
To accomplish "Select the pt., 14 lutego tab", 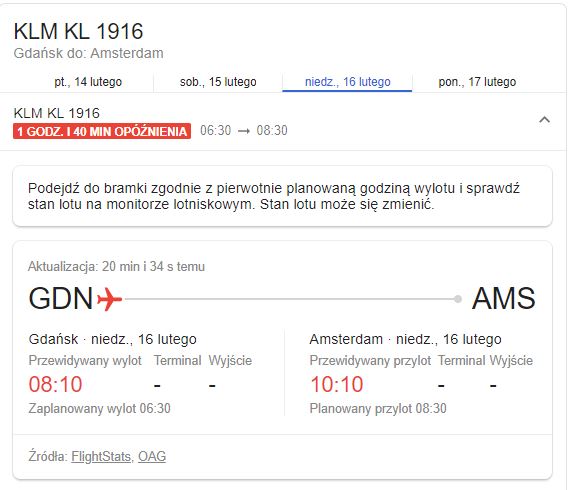I will tap(88, 82).
